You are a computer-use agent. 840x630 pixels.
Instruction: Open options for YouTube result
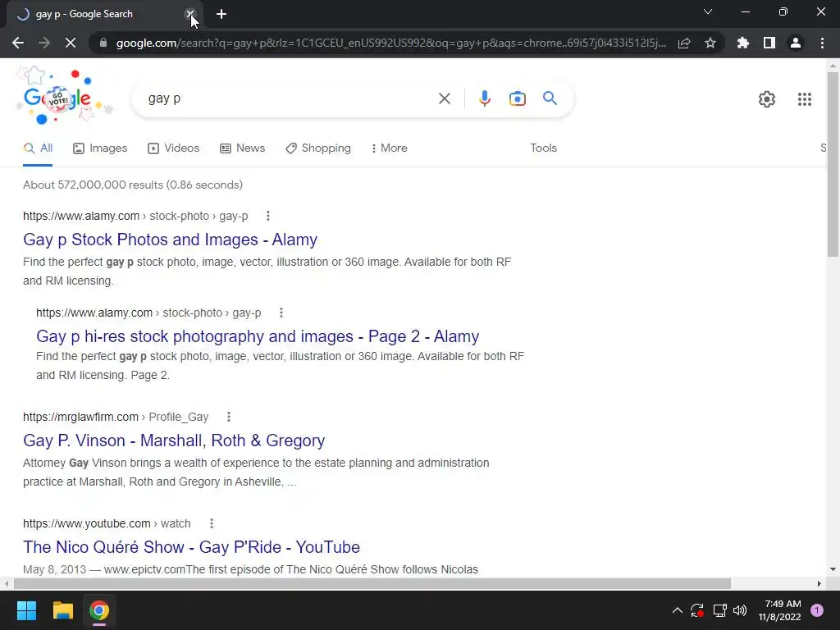pyautogui.click(x=212, y=523)
